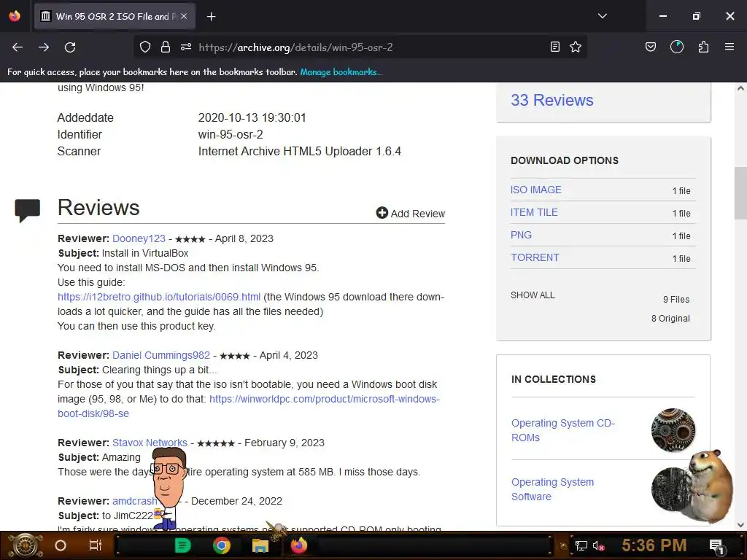Click the scrollbar up arrow

click(740, 88)
